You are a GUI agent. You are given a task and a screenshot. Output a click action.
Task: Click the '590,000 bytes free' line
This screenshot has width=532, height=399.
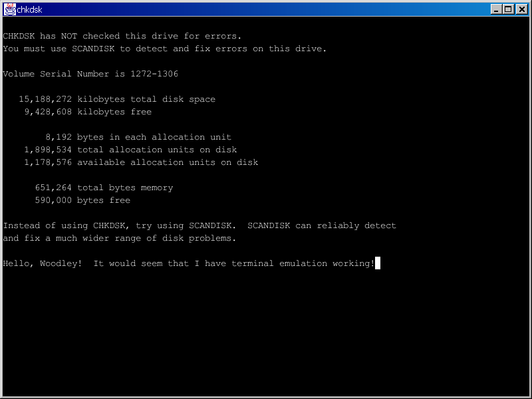[82, 200]
